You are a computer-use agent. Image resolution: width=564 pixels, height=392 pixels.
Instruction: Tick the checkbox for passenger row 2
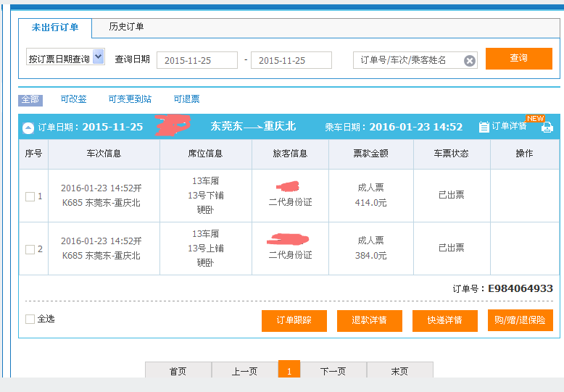tap(30, 249)
